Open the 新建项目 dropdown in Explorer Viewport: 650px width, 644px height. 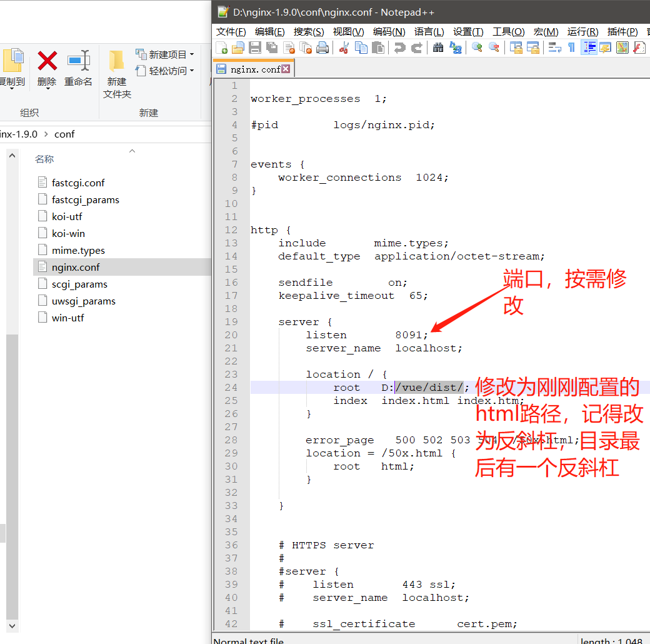pos(165,54)
